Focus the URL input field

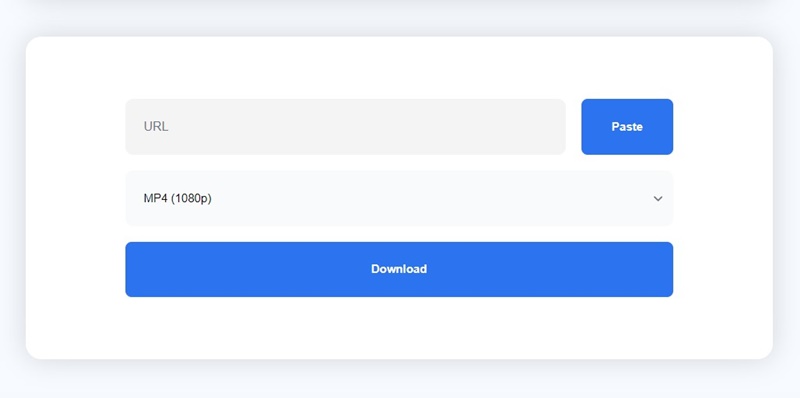pos(345,127)
